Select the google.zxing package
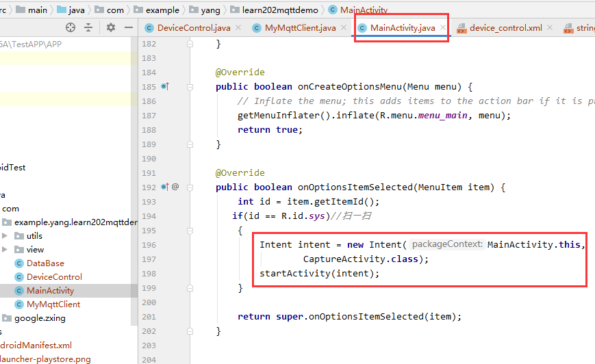 [x=40, y=317]
